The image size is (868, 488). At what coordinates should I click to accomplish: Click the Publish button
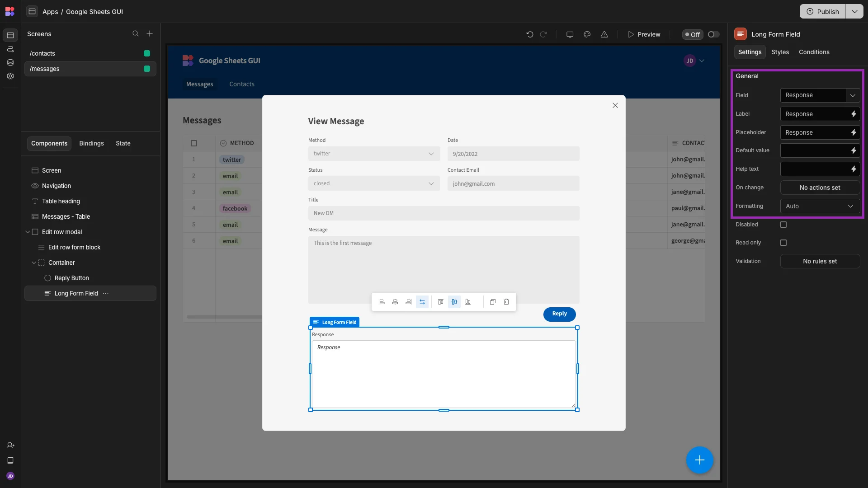823,12
